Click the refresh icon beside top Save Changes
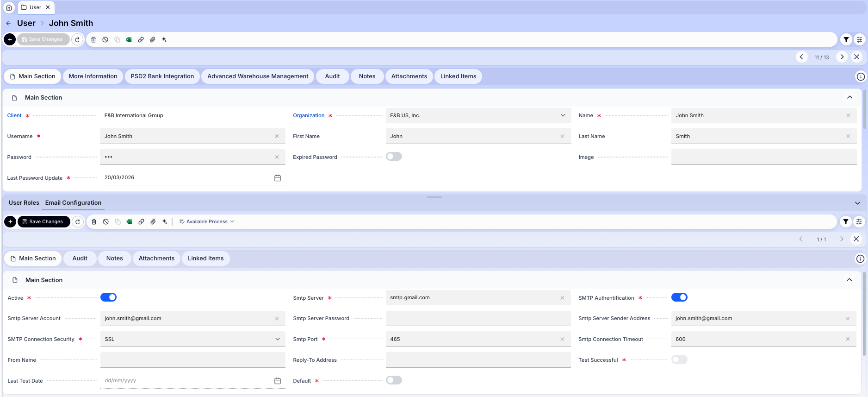 point(77,40)
